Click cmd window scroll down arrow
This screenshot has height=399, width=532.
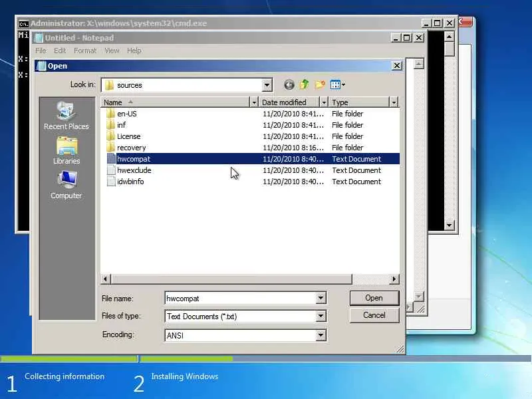[x=450, y=225]
